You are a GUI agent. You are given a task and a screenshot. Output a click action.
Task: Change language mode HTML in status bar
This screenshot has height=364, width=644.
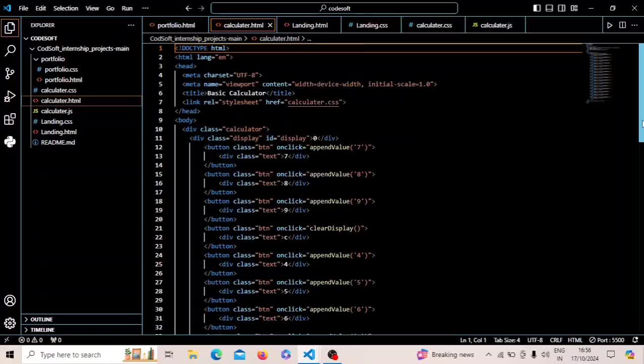pyautogui.click(x=575, y=340)
